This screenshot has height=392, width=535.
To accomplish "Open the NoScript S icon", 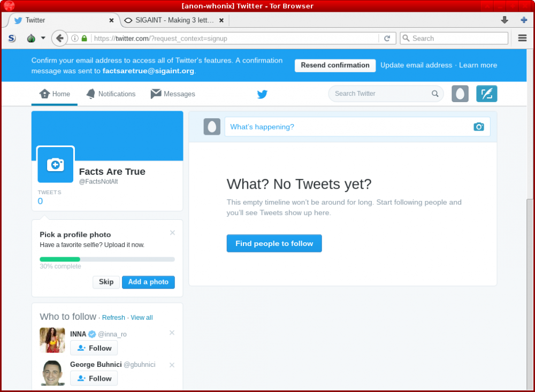I will [12, 39].
